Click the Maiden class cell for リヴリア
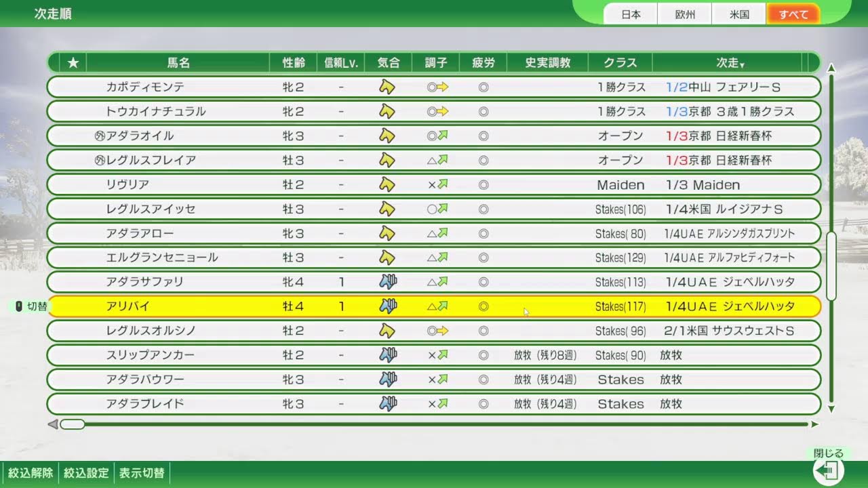868x488 pixels. tap(620, 184)
